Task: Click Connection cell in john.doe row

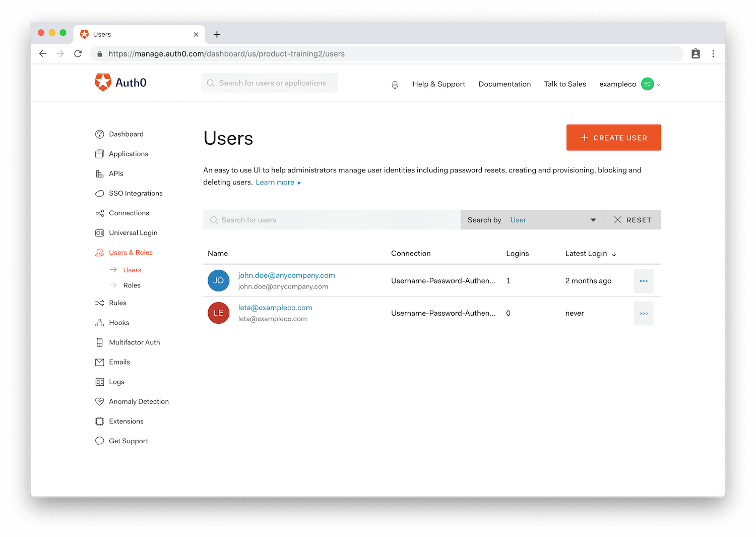Action: [x=443, y=281]
